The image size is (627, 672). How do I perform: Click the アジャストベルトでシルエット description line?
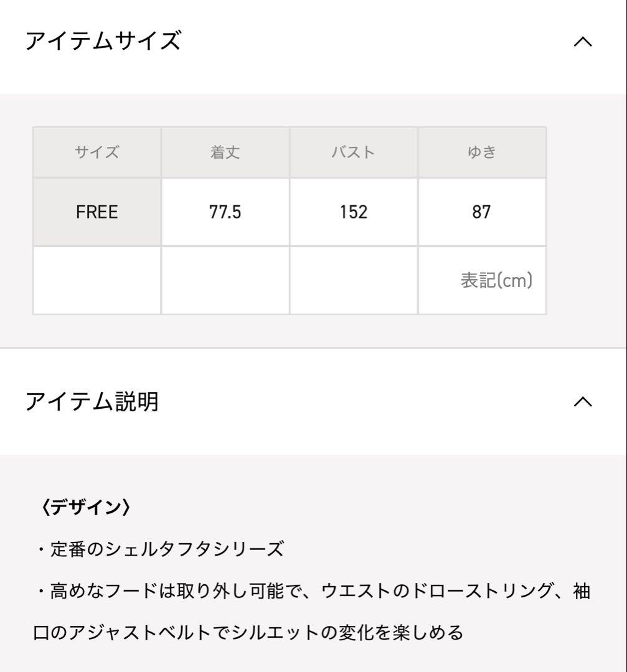[x=249, y=633]
